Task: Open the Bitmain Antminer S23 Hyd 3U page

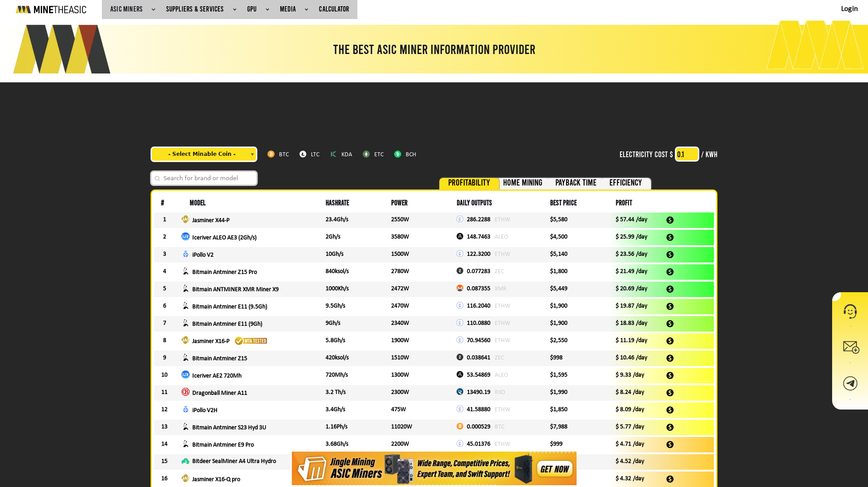Action: point(229,427)
